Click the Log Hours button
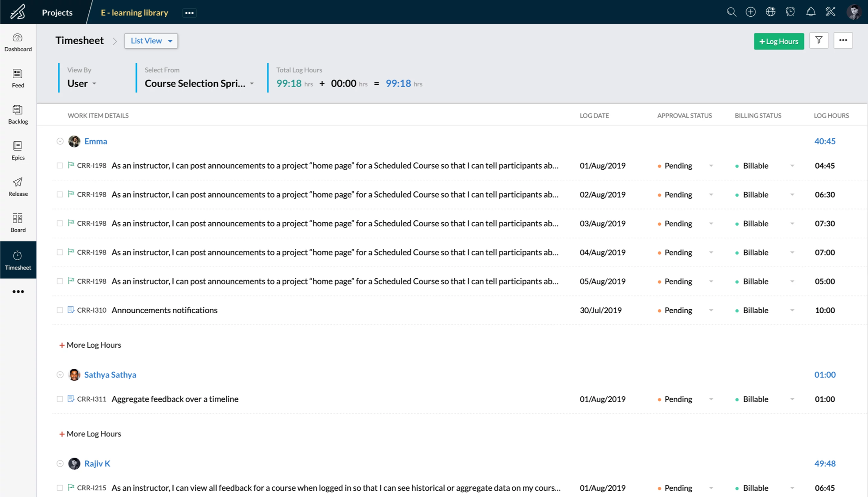868x497 pixels. (x=778, y=41)
